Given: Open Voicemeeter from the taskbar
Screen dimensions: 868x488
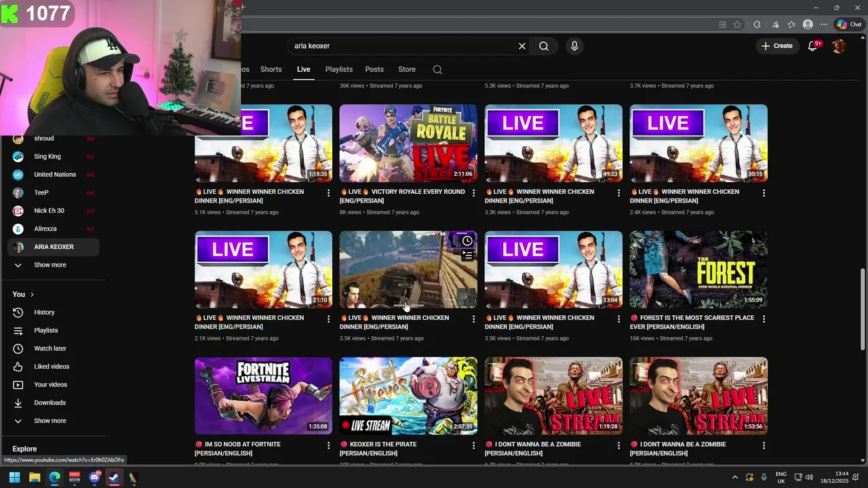Looking at the screenshot, I should click(75, 477).
